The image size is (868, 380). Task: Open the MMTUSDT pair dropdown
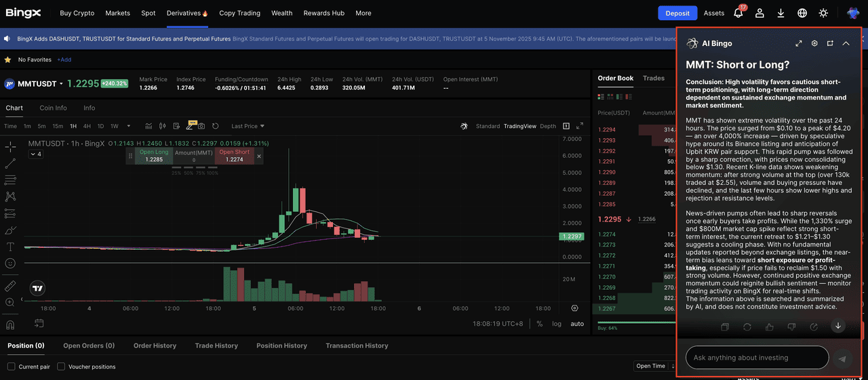point(61,84)
